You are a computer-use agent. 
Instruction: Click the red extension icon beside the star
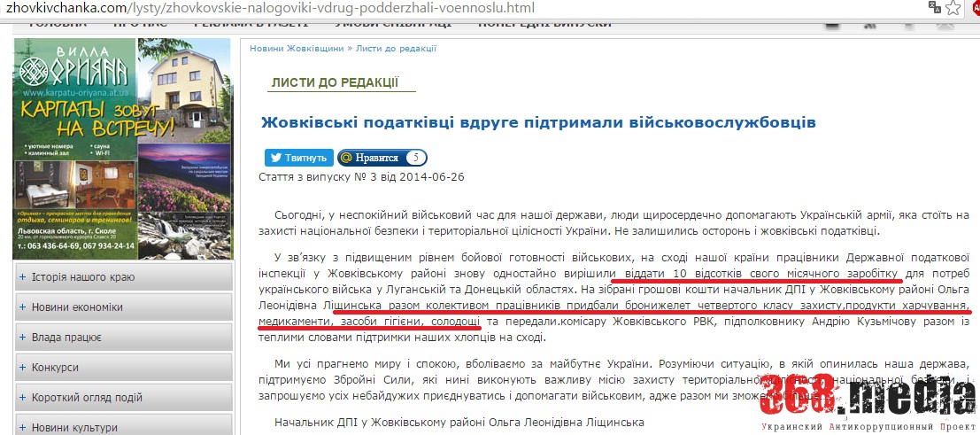(976, 8)
